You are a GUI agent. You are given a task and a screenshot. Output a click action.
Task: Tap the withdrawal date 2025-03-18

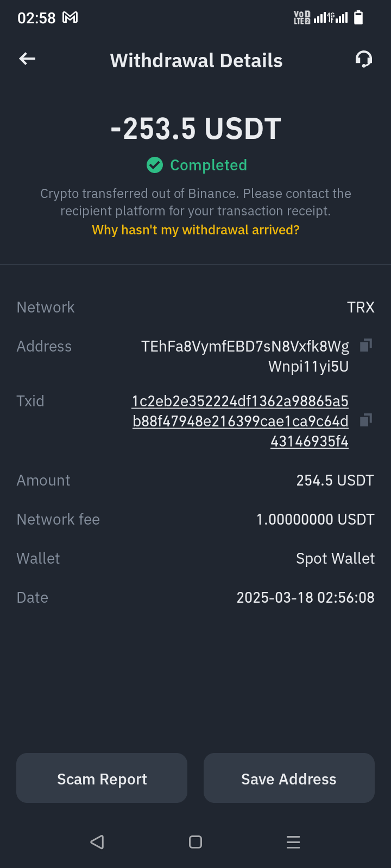(305, 597)
